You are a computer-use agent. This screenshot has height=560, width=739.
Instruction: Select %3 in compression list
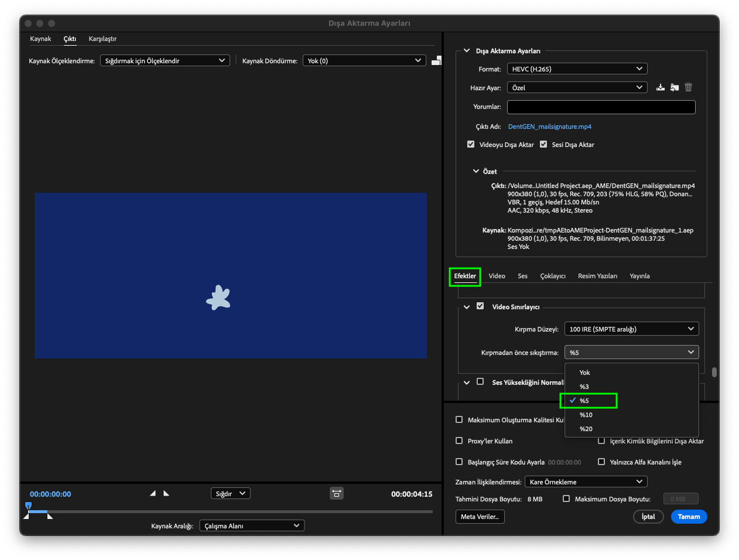(x=631, y=387)
